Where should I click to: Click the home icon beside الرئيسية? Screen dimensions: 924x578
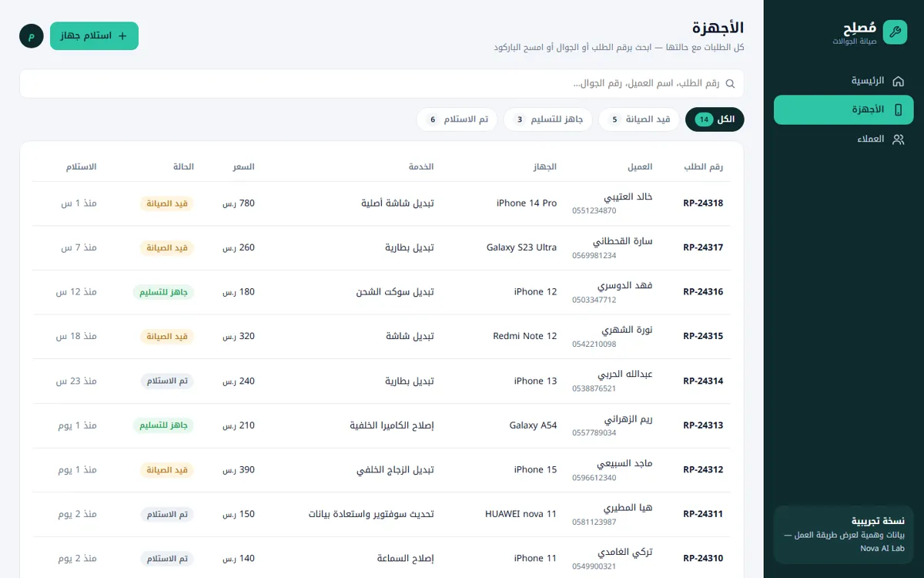898,81
